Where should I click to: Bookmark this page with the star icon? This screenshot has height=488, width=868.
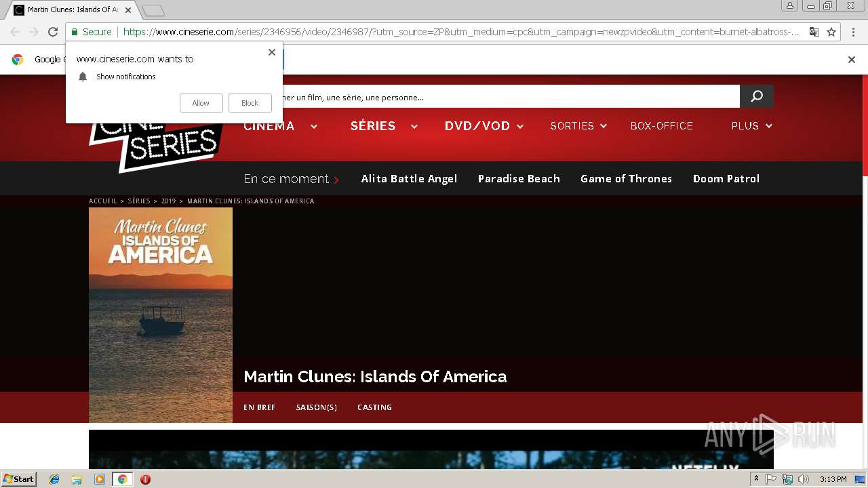click(831, 32)
